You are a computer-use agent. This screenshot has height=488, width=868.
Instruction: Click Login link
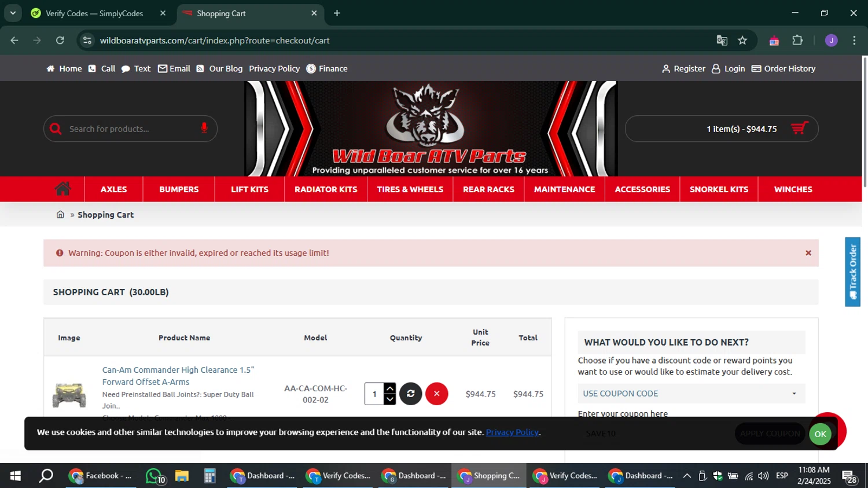(x=728, y=68)
